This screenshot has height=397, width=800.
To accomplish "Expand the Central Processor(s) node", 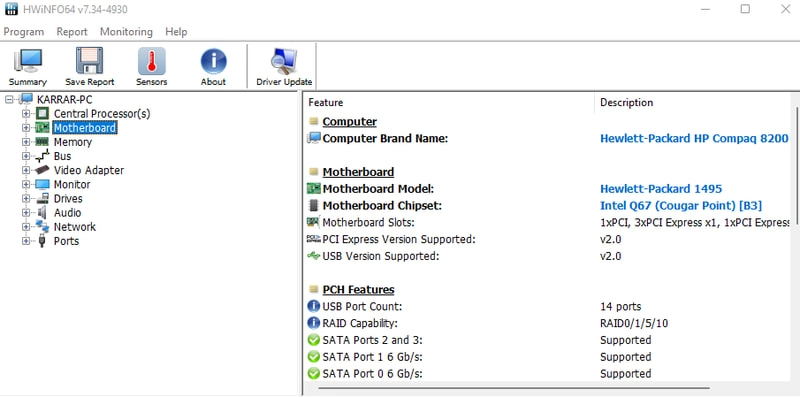I will coord(26,114).
